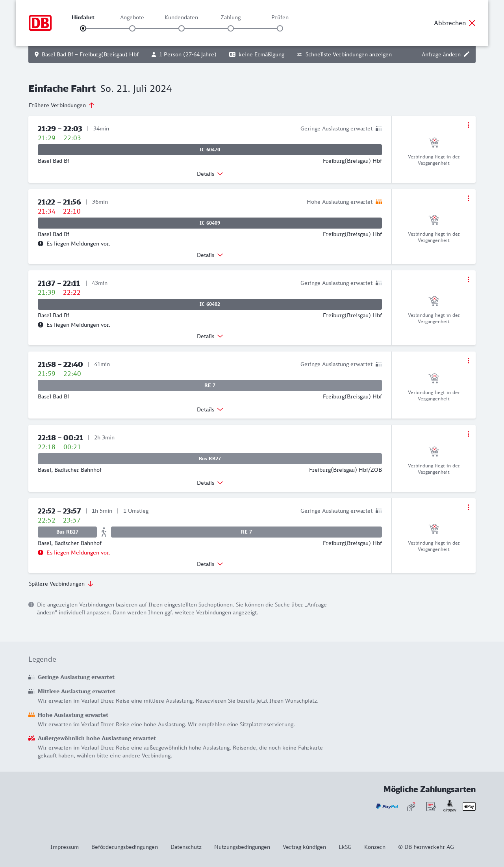Click the high occupancy icon on IC 60409
Viewport: 504px width, 867px height.
pos(379,202)
